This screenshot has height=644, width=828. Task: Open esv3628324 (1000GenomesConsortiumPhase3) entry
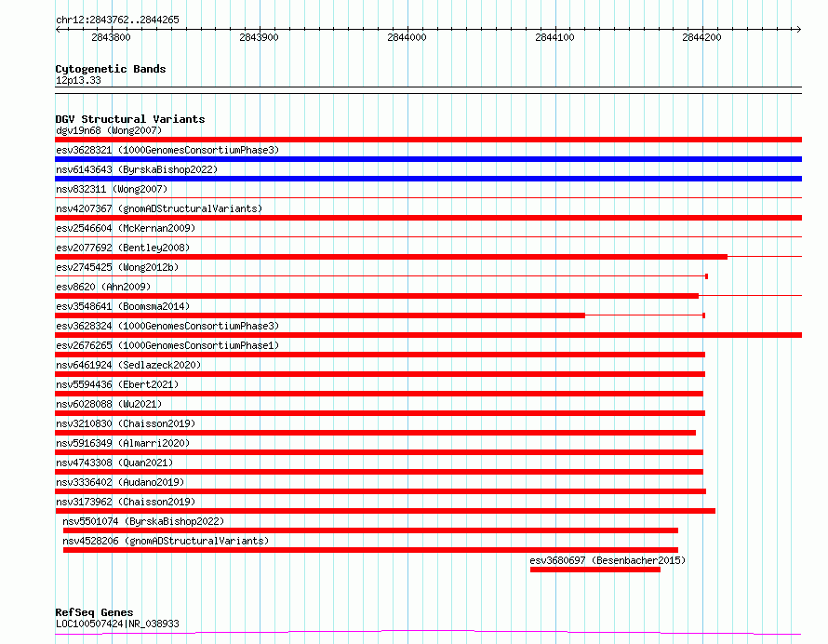tap(167, 326)
